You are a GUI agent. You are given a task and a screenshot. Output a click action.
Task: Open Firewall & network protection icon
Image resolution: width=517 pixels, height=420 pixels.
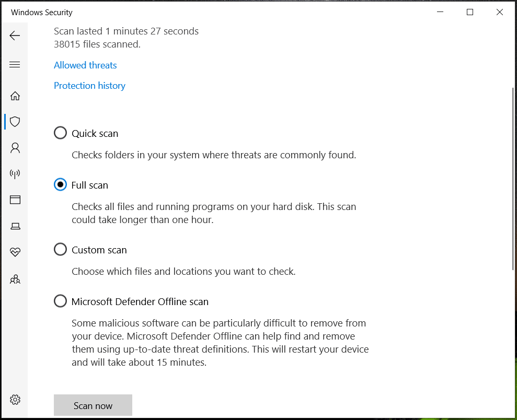coord(15,174)
